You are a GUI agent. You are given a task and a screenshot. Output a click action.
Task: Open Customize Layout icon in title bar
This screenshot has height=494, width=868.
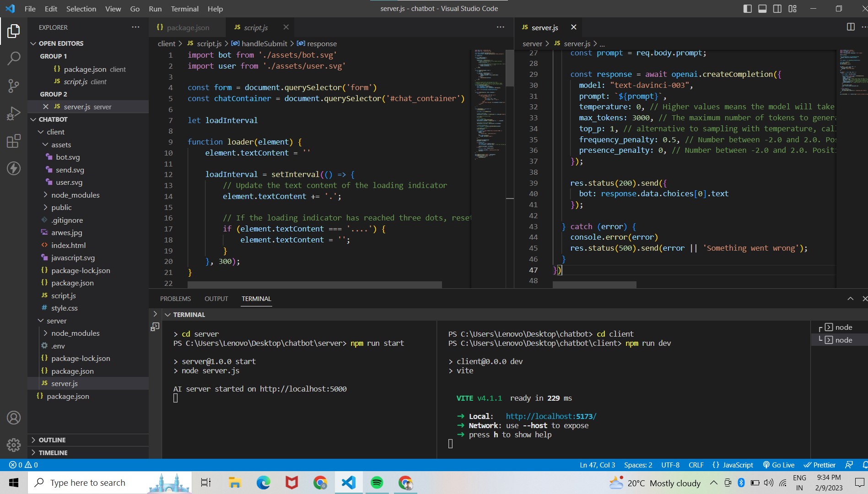pyautogui.click(x=793, y=8)
